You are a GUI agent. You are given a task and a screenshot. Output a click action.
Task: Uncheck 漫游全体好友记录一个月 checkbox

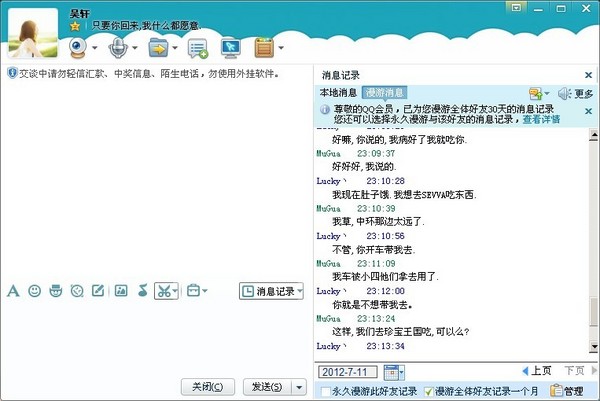(x=429, y=391)
